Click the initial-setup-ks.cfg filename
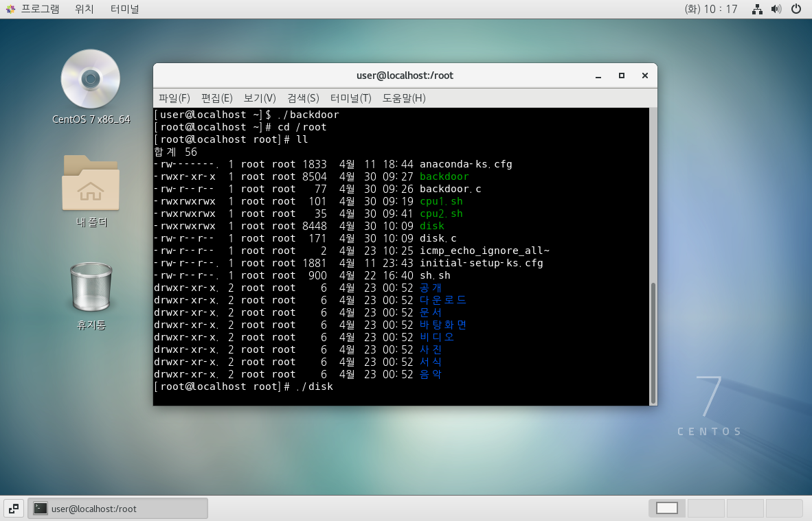The height and width of the screenshot is (521, 812). tap(481, 264)
